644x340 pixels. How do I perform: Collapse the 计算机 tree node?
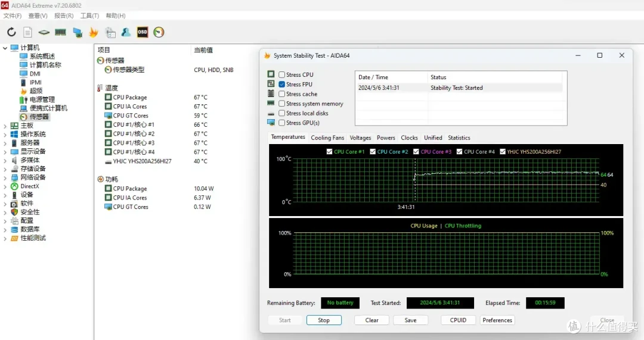5,48
